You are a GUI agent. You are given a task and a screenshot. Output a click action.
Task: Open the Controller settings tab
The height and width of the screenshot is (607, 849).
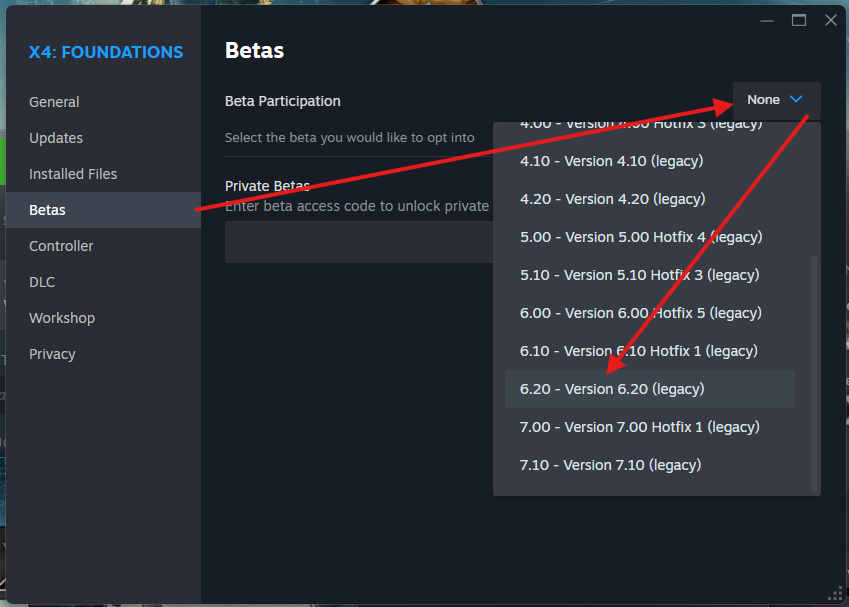pos(61,246)
